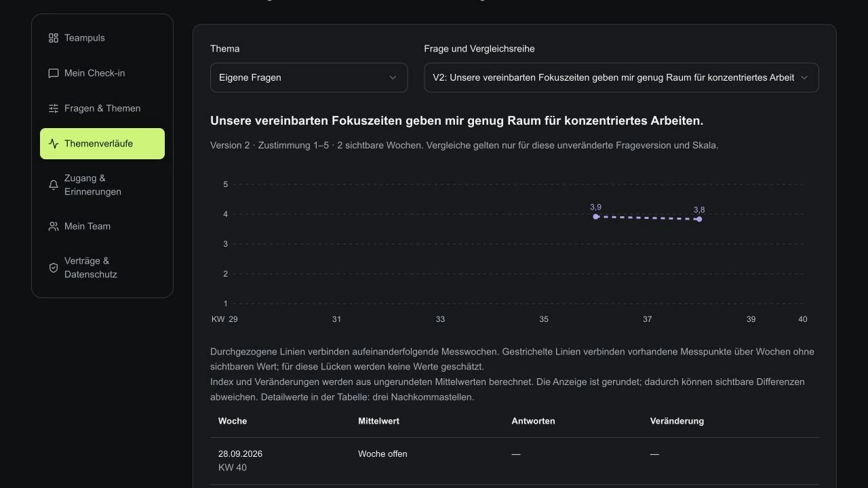The width and height of the screenshot is (868, 488).
Task: Click the 'Woche offen' table cell
Action: 382,454
